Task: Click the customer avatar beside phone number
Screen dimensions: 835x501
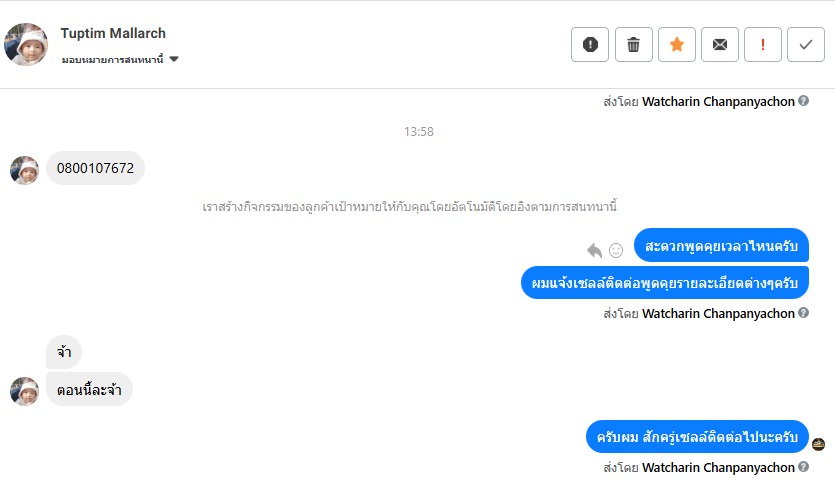Action: tap(24, 170)
